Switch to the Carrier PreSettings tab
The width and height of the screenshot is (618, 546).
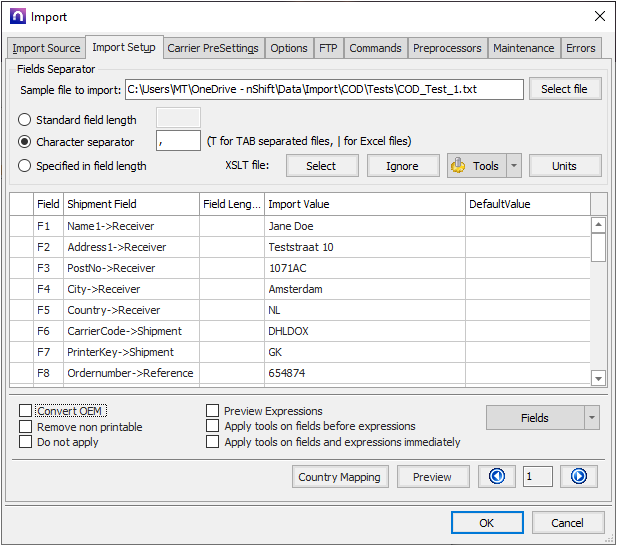213,48
